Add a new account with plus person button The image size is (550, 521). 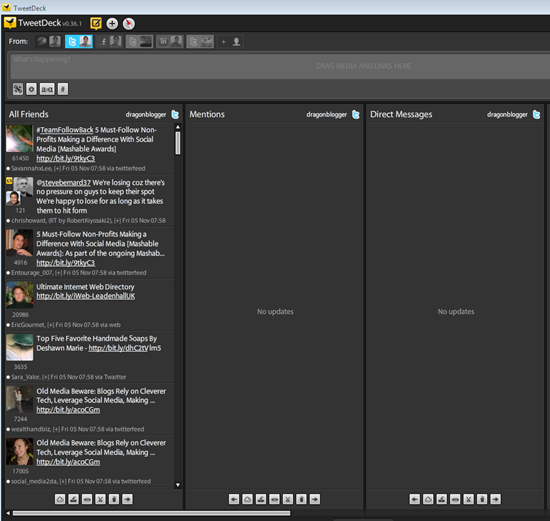tap(230, 41)
